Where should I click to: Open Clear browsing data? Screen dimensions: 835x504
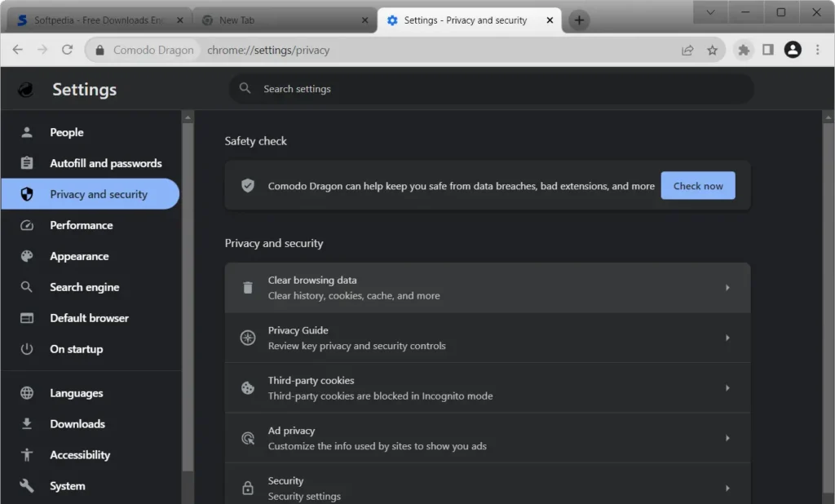pos(488,287)
